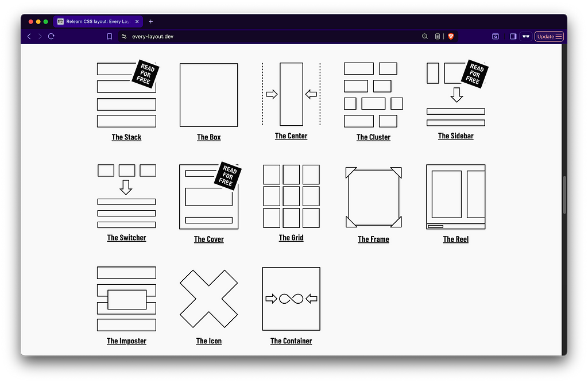Open the site settings icon beside URL
Image resolution: width=588 pixels, height=383 pixels.
click(123, 36)
